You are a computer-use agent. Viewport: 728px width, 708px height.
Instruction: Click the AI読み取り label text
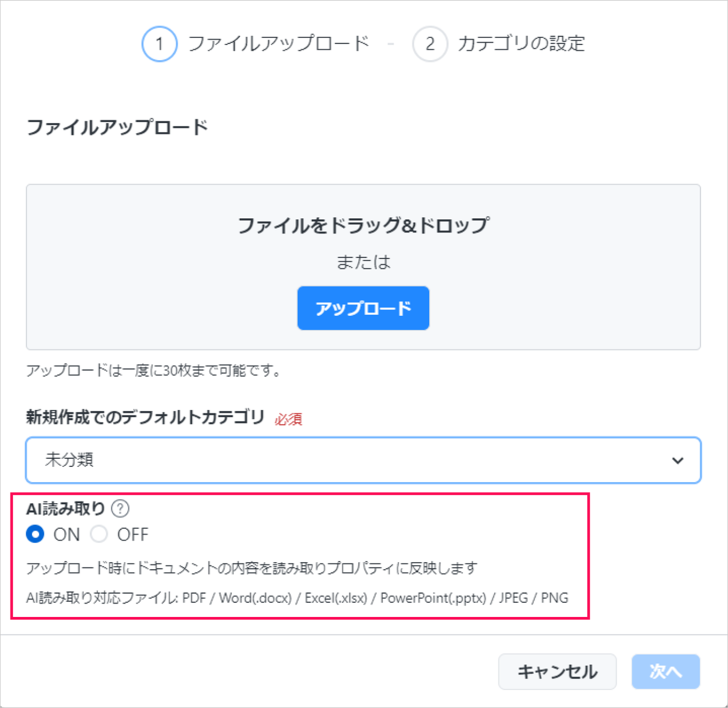(65, 509)
